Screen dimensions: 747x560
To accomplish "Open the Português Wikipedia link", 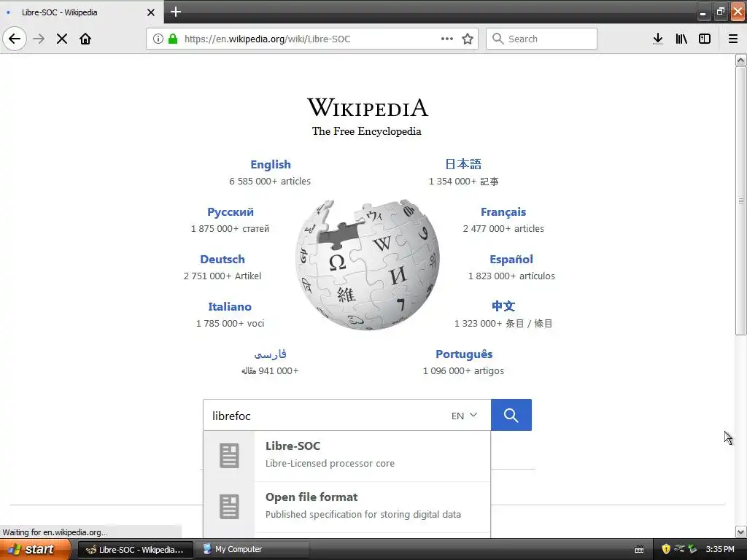I will pos(463,354).
